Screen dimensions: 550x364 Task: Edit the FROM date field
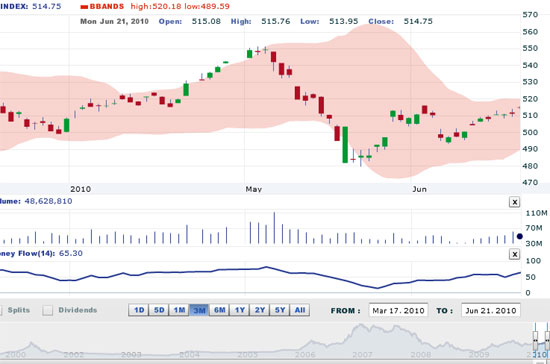coord(398,310)
